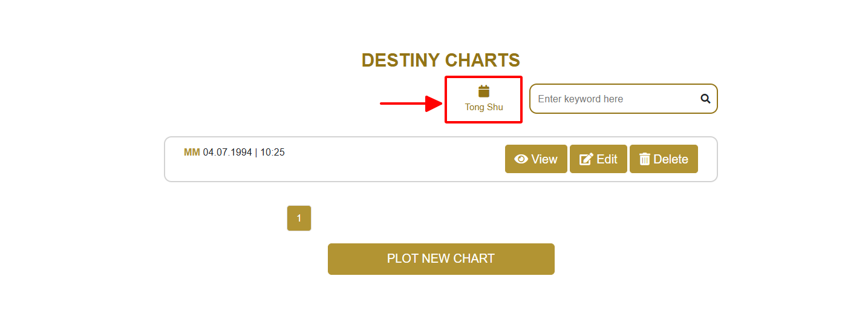
Task: Click the magnifying glass search icon
Action: point(705,99)
